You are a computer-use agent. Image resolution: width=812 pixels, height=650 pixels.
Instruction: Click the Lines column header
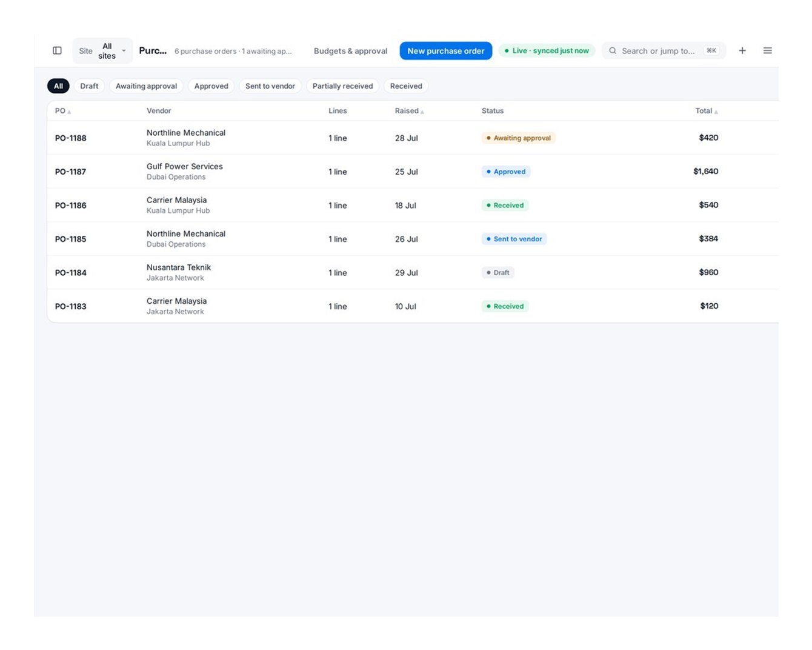pos(338,111)
